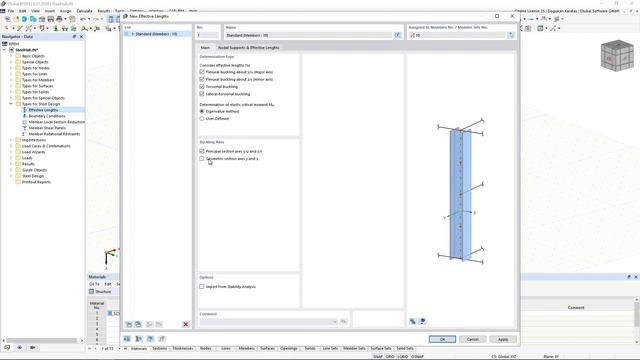The image size is (640, 360).
Task: Pin the Navigator panel with the pushpin icon
Action: point(74,36)
